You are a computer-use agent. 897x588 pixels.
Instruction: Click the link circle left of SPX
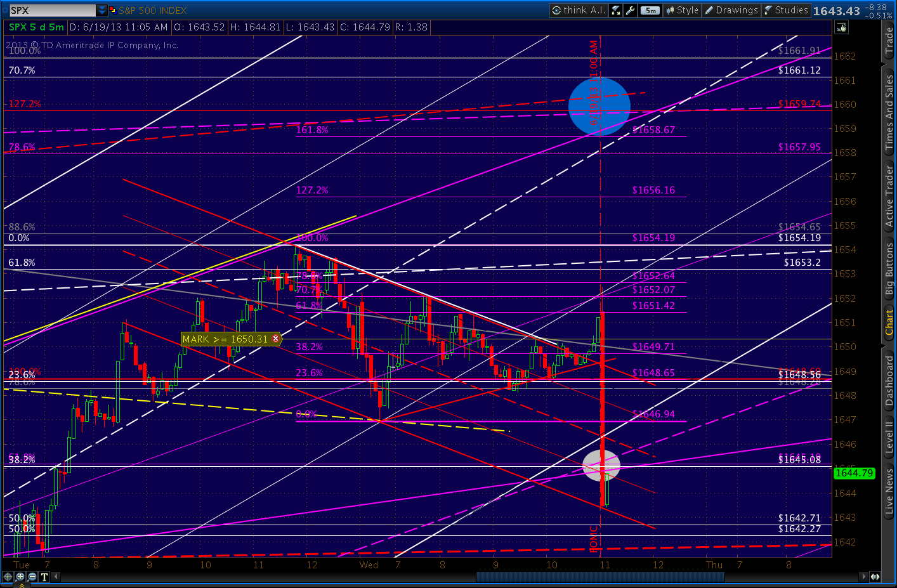click(4, 10)
